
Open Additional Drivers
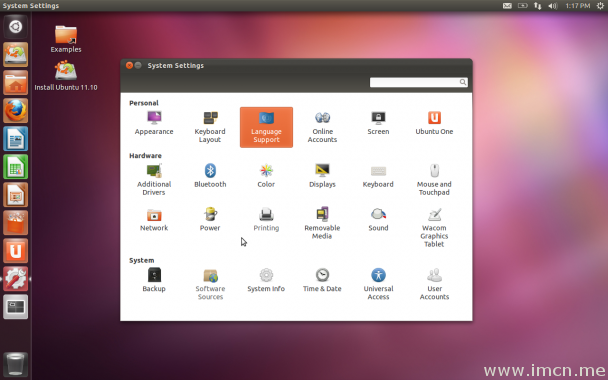click(154, 180)
